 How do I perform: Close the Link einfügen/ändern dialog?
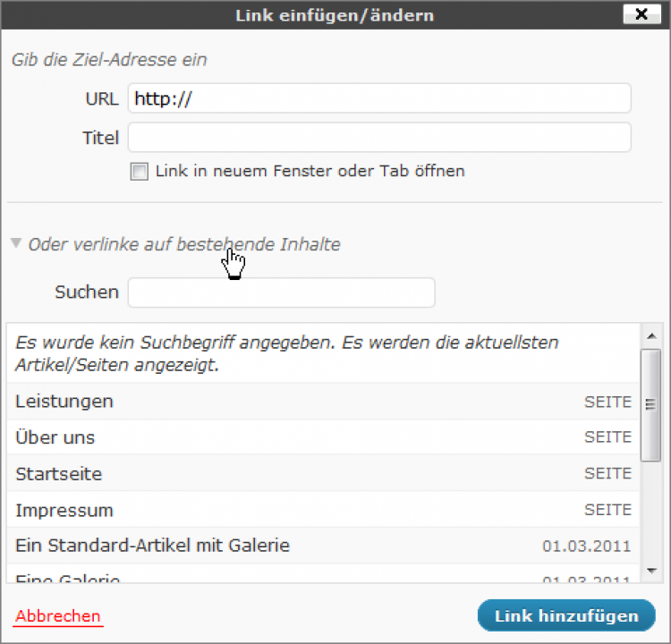tap(640, 14)
